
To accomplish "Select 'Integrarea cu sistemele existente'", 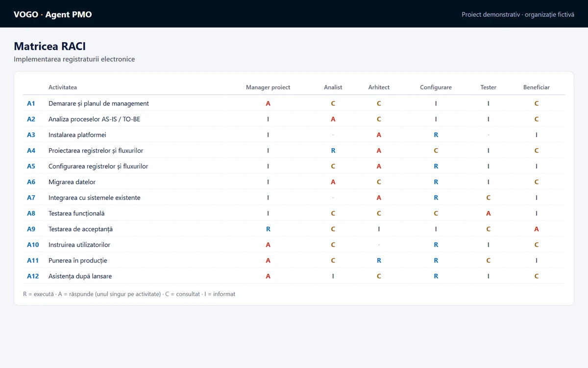I will pyautogui.click(x=95, y=198).
